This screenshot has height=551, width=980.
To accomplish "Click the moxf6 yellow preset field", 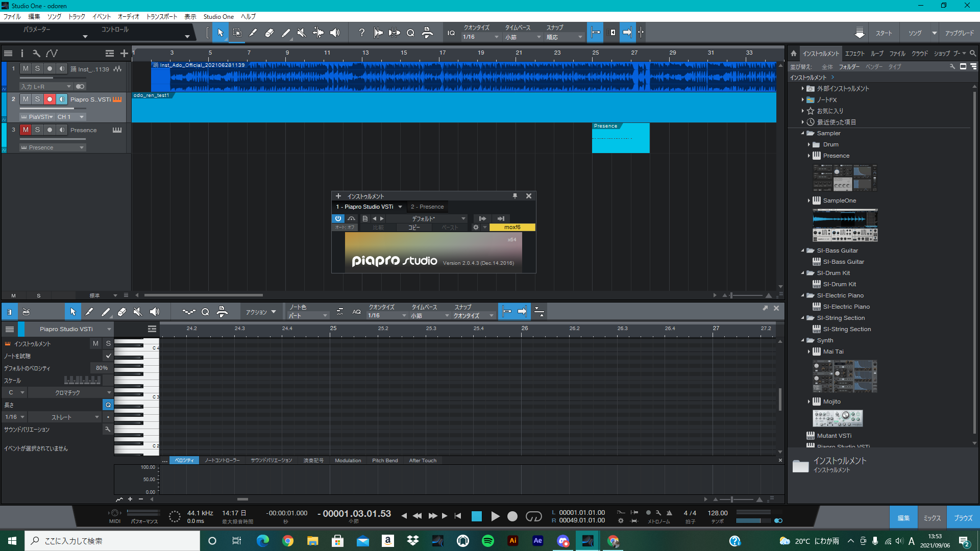I will click(x=512, y=227).
